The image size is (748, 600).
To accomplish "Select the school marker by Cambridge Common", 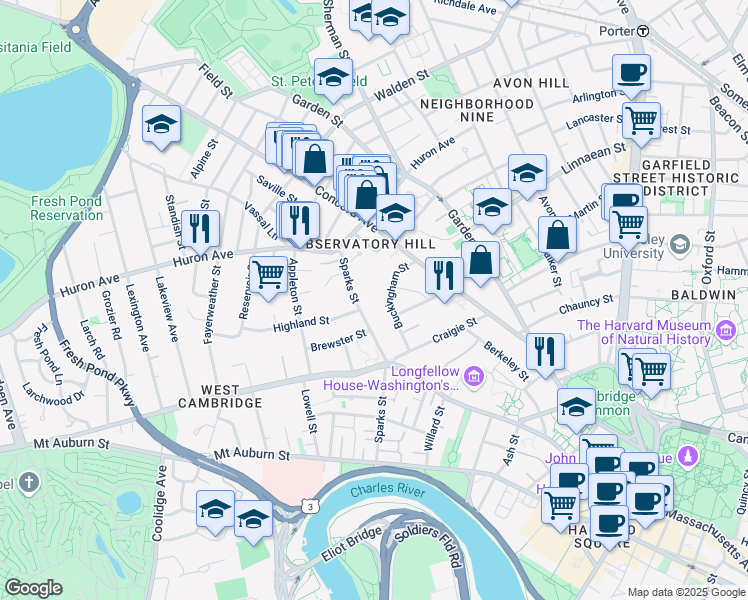I will [x=576, y=407].
